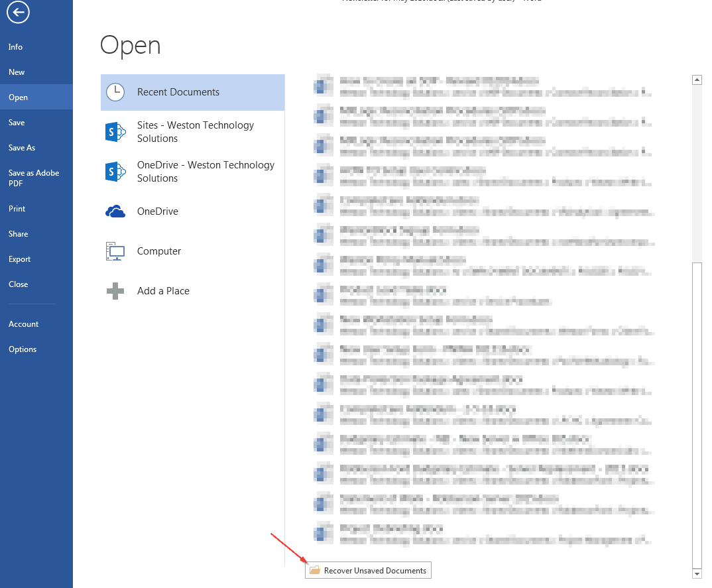Select OneDrive - Weston Technology Solutions

pyautogui.click(x=192, y=172)
